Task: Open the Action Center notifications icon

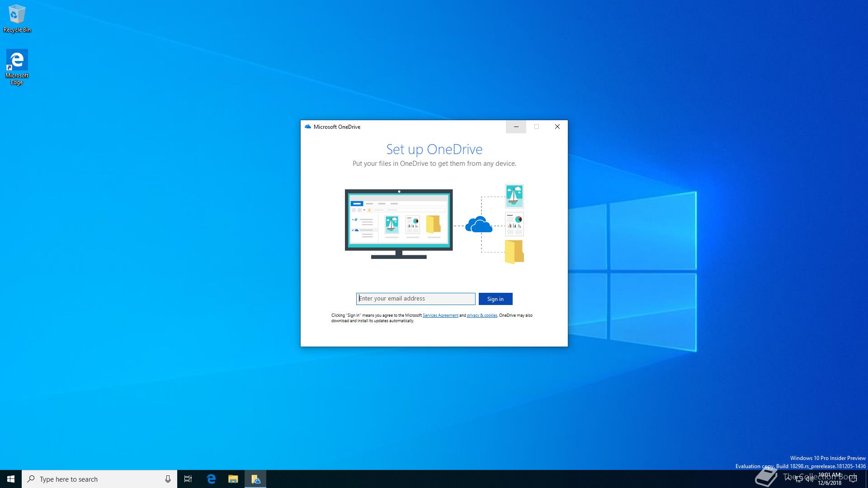Action: tap(854, 479)
